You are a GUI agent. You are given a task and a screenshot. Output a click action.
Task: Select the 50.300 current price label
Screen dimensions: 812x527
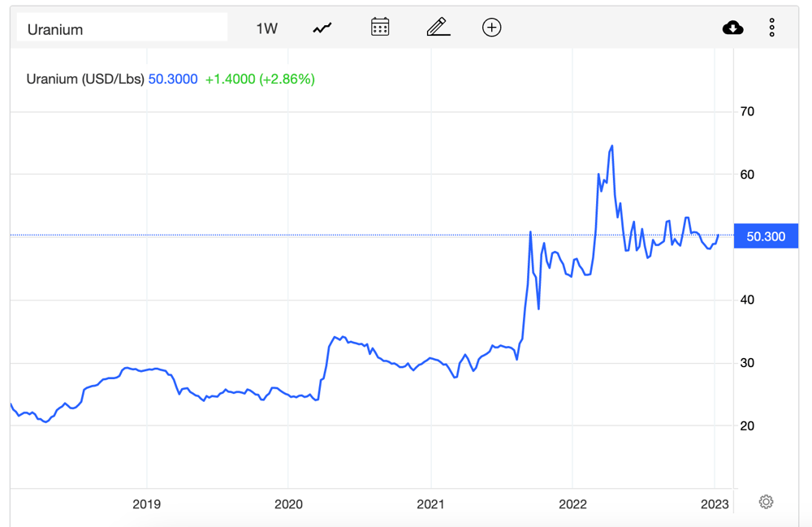point(766,236)
